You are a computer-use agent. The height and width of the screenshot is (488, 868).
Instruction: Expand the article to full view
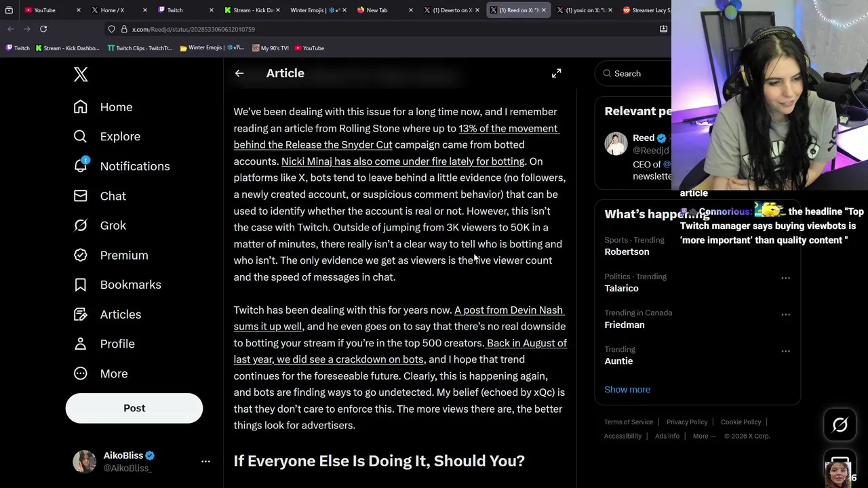[x=556, y=73]
